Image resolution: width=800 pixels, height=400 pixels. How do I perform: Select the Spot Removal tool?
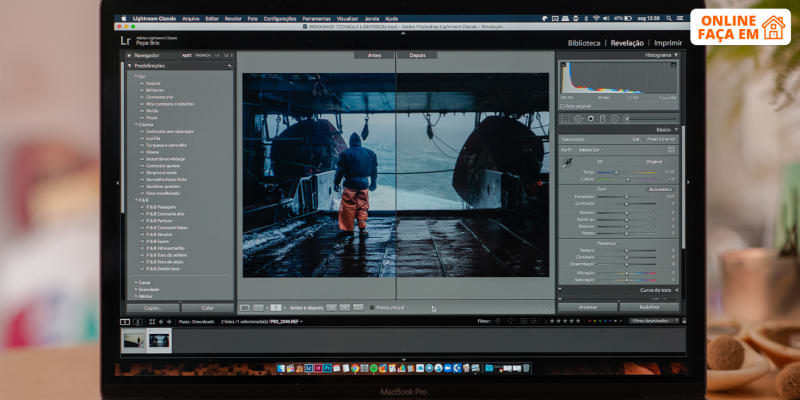[578, 119]
